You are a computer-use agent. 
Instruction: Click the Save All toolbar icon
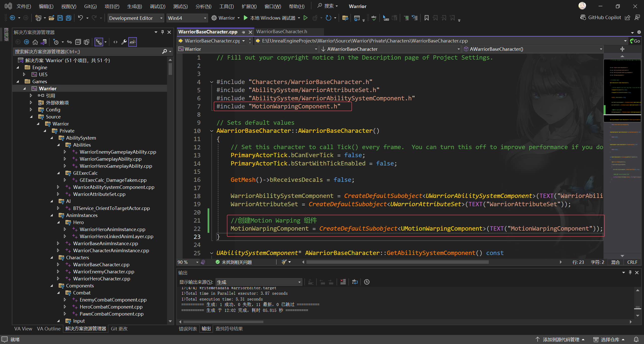coord(68,18)
